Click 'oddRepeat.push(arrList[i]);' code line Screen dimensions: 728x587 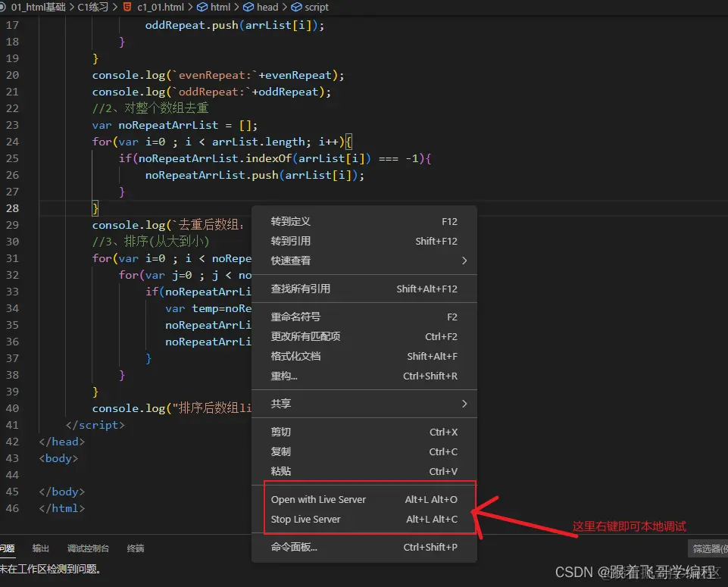[235, 25]
